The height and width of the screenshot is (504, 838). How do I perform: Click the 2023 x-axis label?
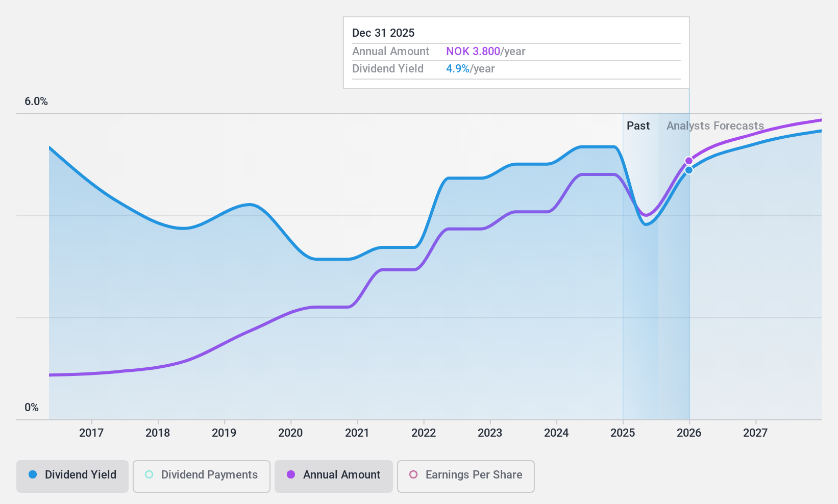[490, 433]
